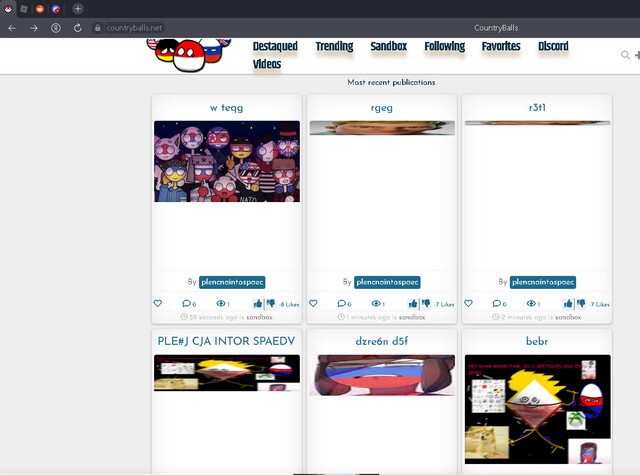
Task: Click the "dzre6n d5f" post thumbnail
Action: [x=382, y=375]
